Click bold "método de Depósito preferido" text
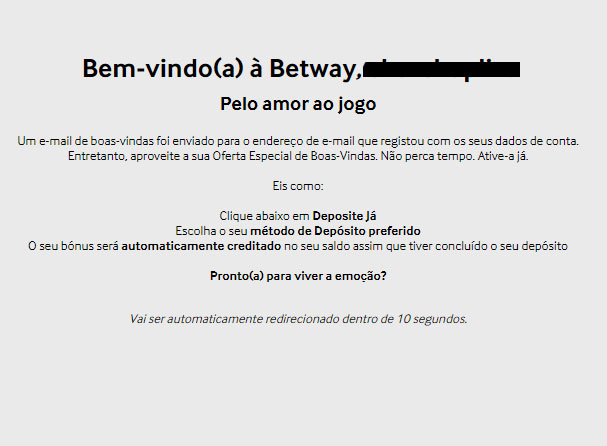The height and width of the screenshot is (446, 607). point(336,231)
